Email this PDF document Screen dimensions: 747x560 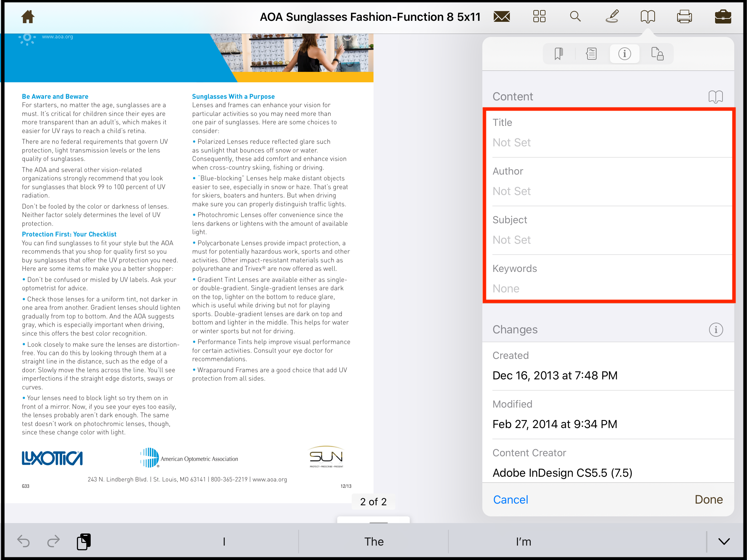point(501,16)
